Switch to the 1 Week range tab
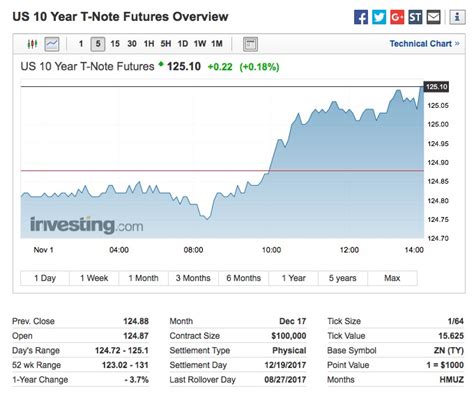474x400 pixels. (94, 278)
